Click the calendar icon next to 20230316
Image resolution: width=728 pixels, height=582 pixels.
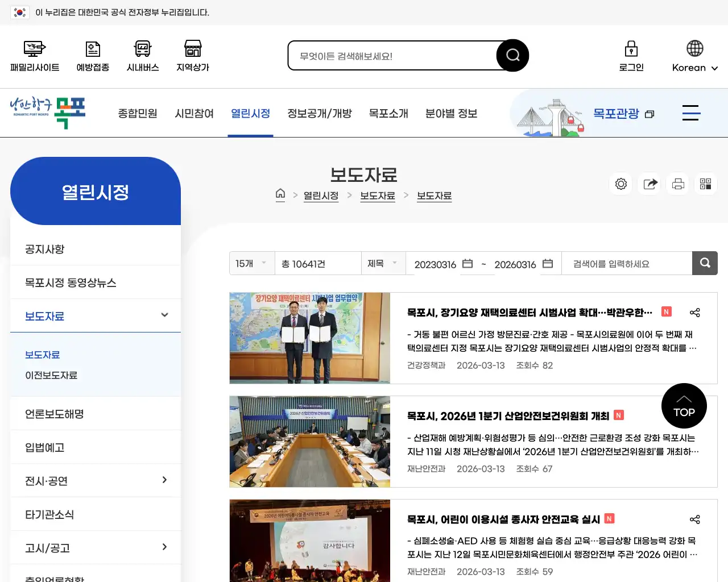coord(467,264)
